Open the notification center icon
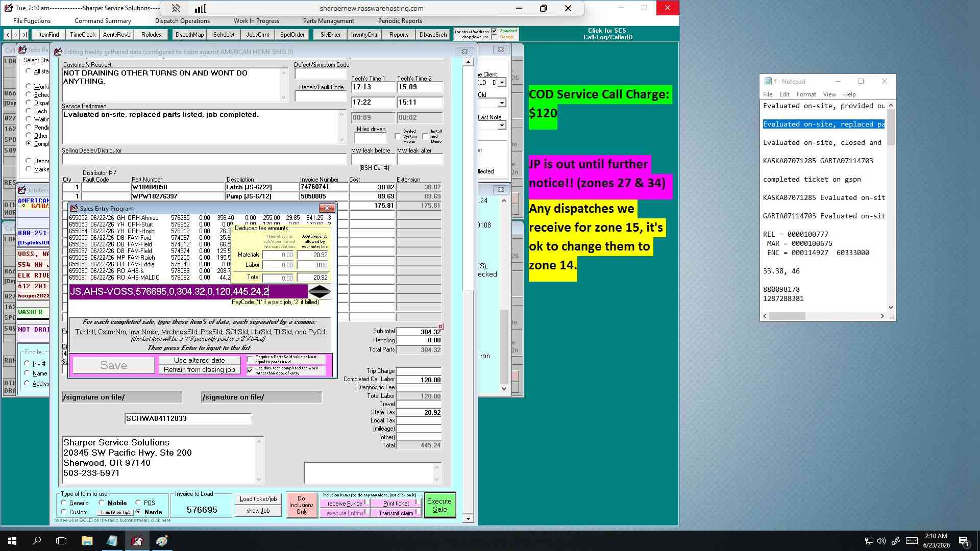This screenshot has height=551, width=980. [x=964, y=541]
